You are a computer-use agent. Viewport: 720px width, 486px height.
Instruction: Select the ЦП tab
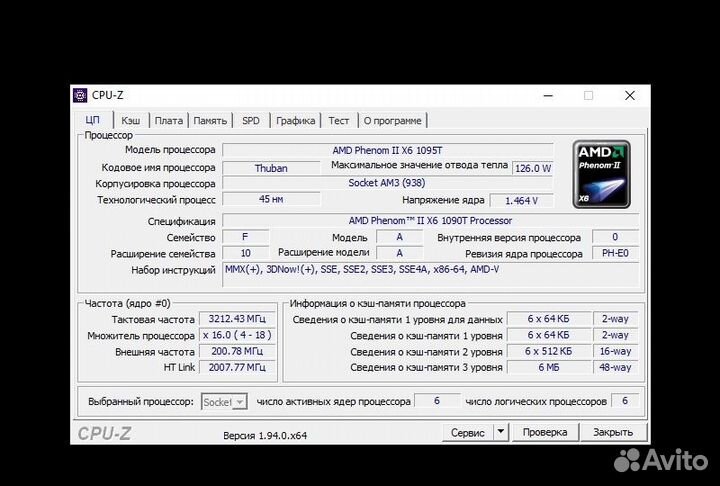(x=93, y=120)
